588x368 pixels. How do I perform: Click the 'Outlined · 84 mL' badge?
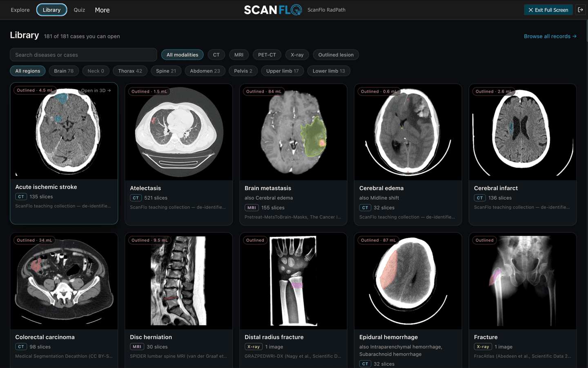pos(264,91)
